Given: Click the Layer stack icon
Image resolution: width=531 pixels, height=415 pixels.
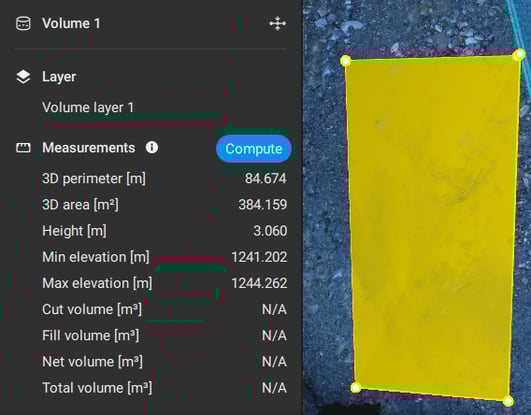Looking at the screenshot, I should point(23,77).
